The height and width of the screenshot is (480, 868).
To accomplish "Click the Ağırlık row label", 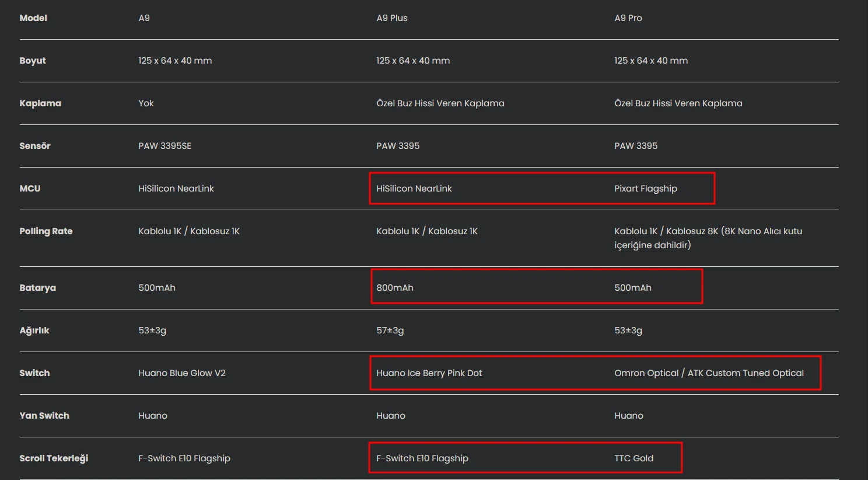I will pyautogui.click(x=34, y=331).
